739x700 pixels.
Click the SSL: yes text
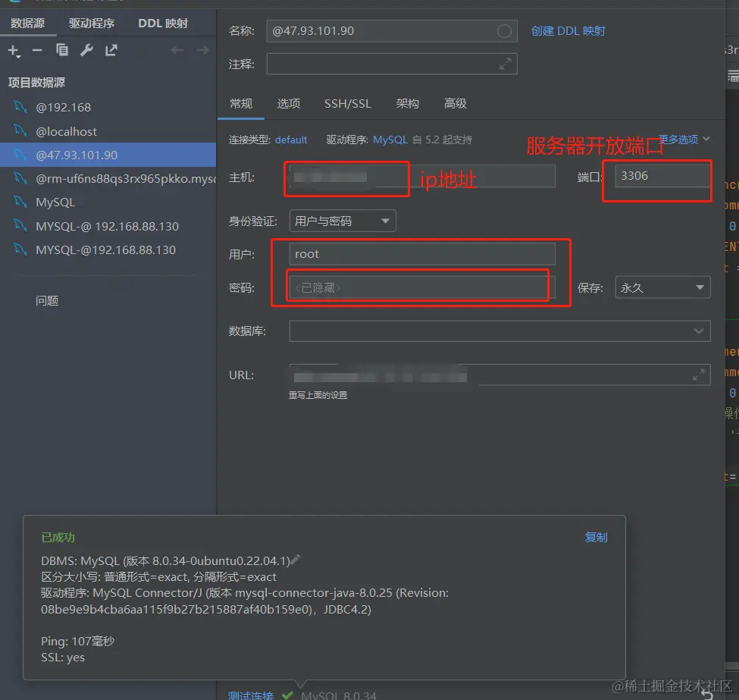pyautogui.click(x=63, y=657)
